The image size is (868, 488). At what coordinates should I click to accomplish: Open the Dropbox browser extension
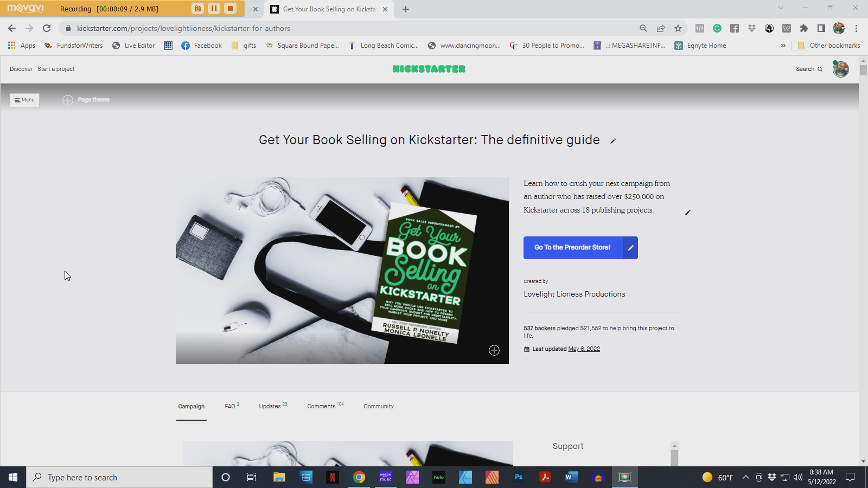pyautogui.click(x=752, y=28)
